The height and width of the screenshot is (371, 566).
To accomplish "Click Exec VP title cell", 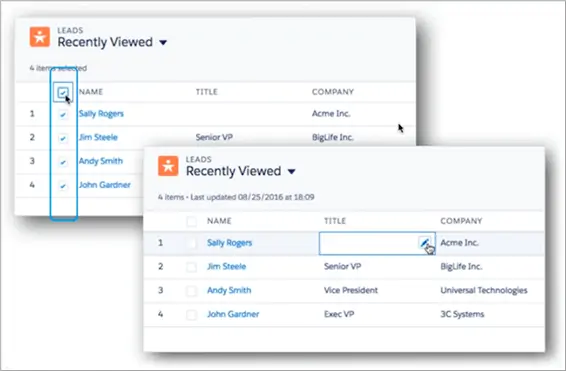I will (x=339, y=314).
